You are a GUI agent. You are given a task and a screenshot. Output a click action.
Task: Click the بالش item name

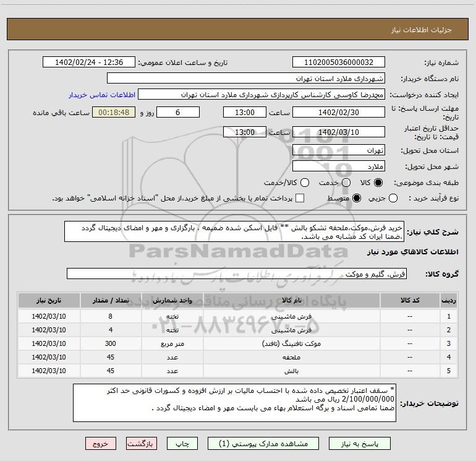(291, 371)
